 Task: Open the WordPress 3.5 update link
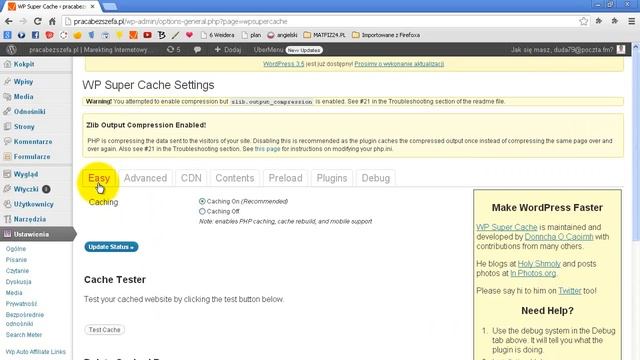(x=284, y=64)
